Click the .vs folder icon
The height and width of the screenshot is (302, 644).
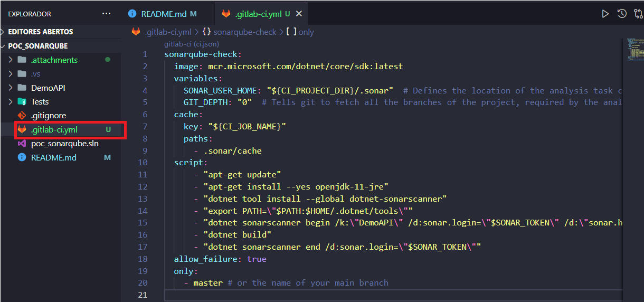pos(22,73)
